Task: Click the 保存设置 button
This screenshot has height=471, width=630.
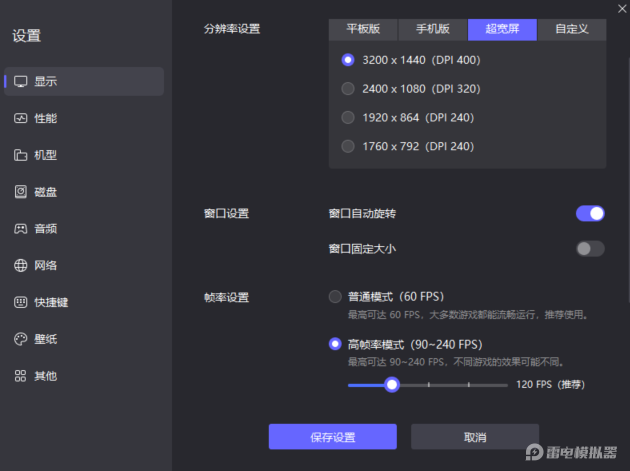Action: pos(333,437)
